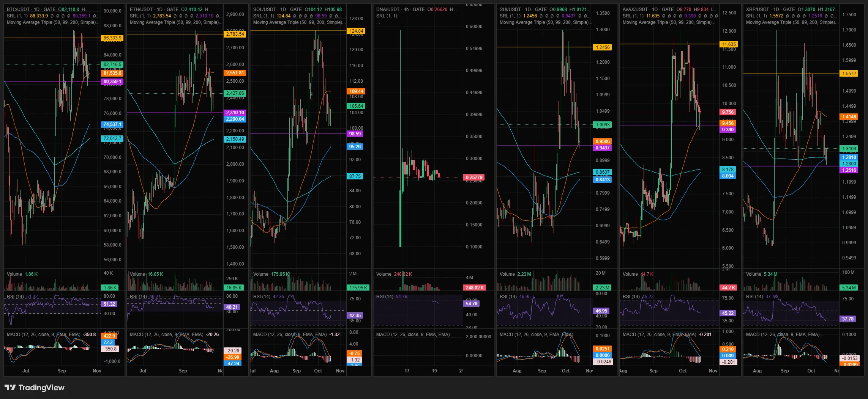Click the Sep time label on BTC chart

coord(62,371)
